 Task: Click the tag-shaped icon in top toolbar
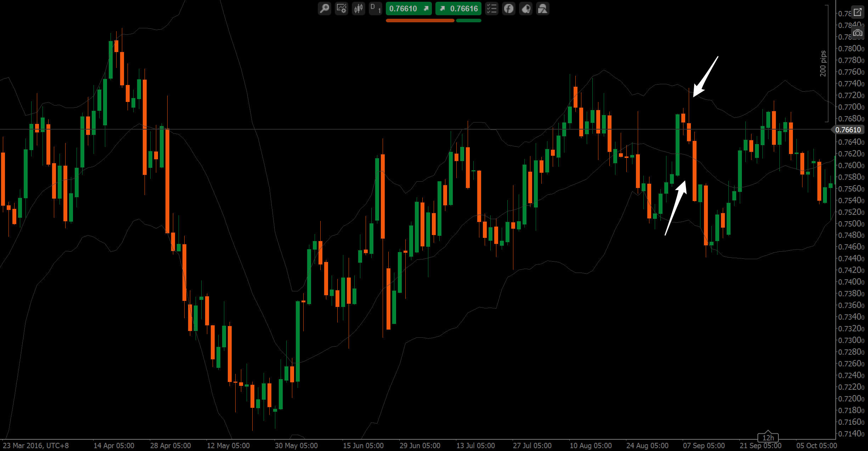coord(526,8)
